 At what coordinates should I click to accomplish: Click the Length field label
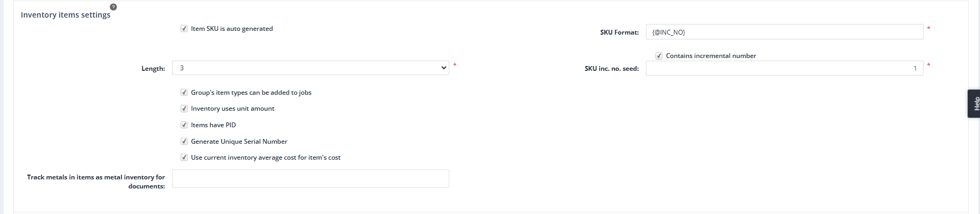tap(153, 69)
